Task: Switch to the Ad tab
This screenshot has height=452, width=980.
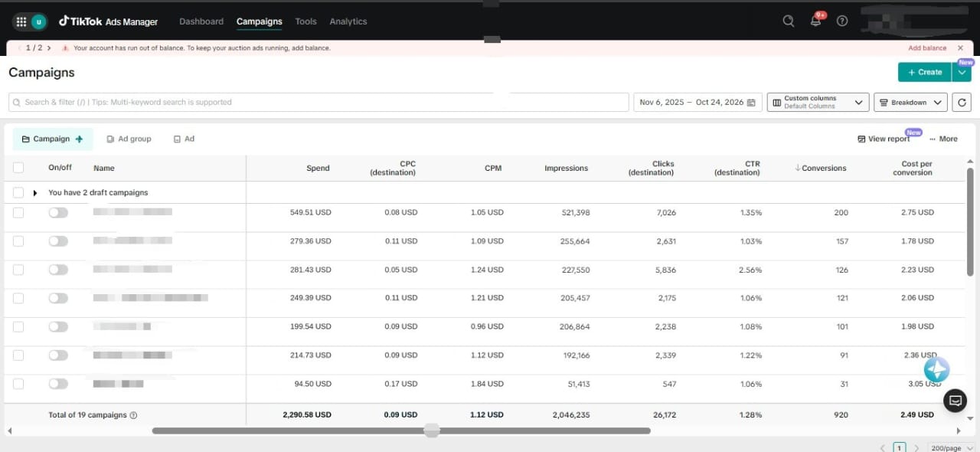Action: pyautogui.click(x=185, y=139)
